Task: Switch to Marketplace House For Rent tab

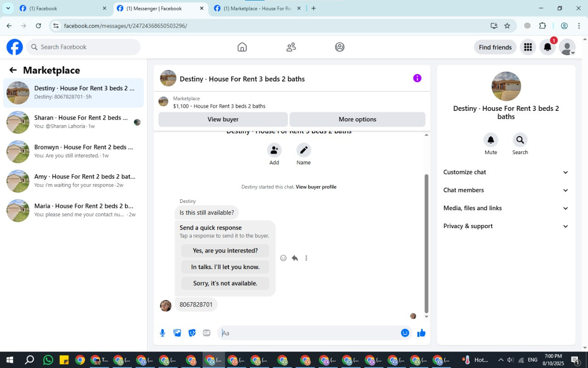Action: tap(256, 8)
